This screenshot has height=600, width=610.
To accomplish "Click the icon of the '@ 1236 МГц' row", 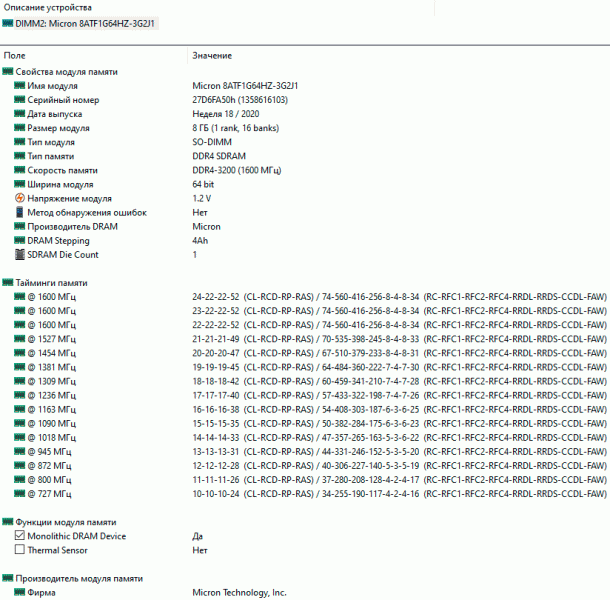I will (x=19, y=395).
